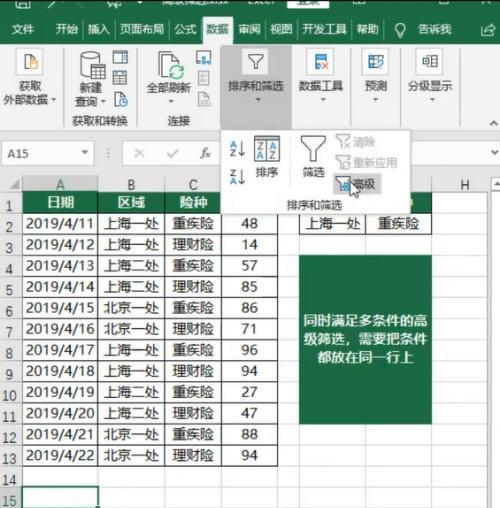Switch to the 页面布局 page layout tab
Viewport: 500px width, 508px height.
(x=142, y=29)
